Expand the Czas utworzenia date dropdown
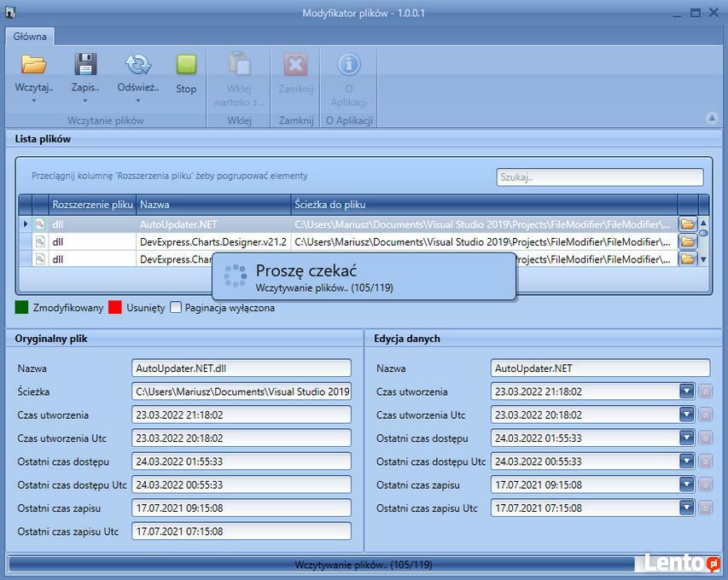 pyautogui.click(x=687, y=391)
